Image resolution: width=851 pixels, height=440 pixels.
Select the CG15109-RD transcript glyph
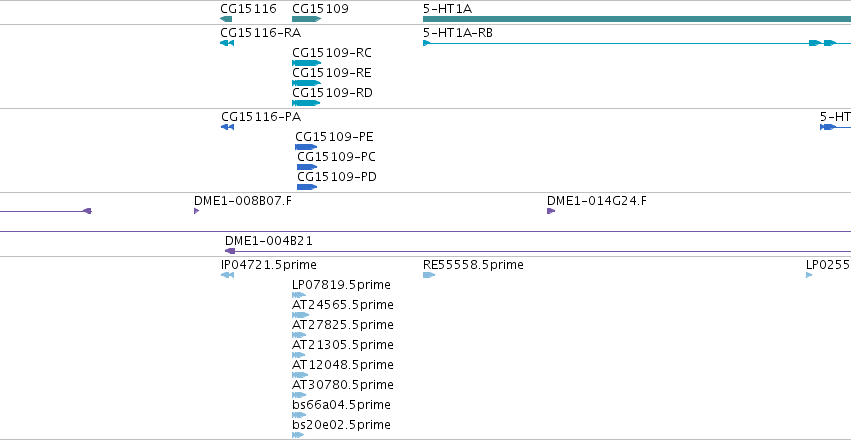coord(307,103)
